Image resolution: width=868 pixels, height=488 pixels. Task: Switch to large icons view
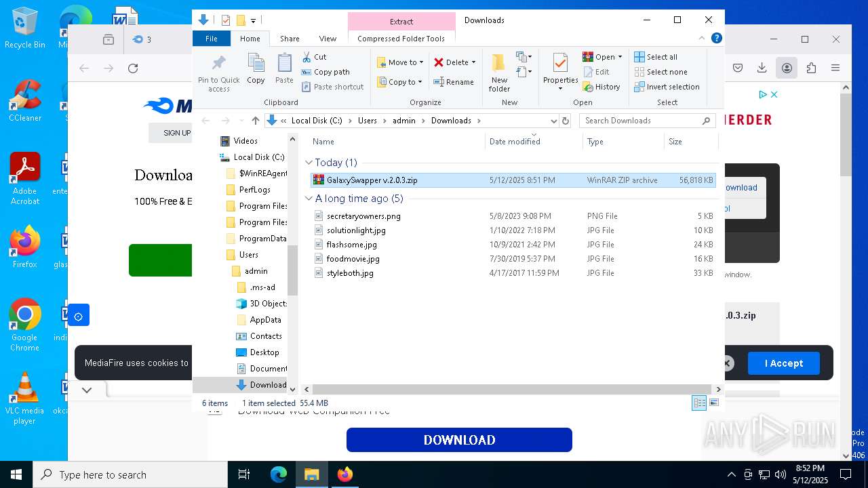(713, 403)
